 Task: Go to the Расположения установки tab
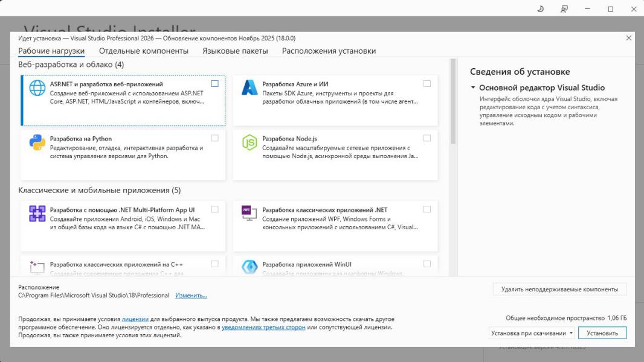(329, 51)
